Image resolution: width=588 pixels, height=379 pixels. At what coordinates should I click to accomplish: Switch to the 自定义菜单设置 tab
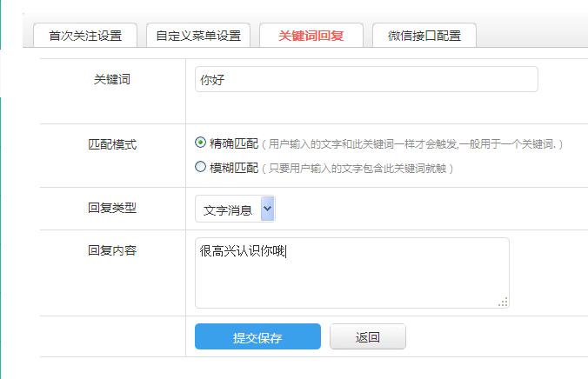(x=198, y=37)
